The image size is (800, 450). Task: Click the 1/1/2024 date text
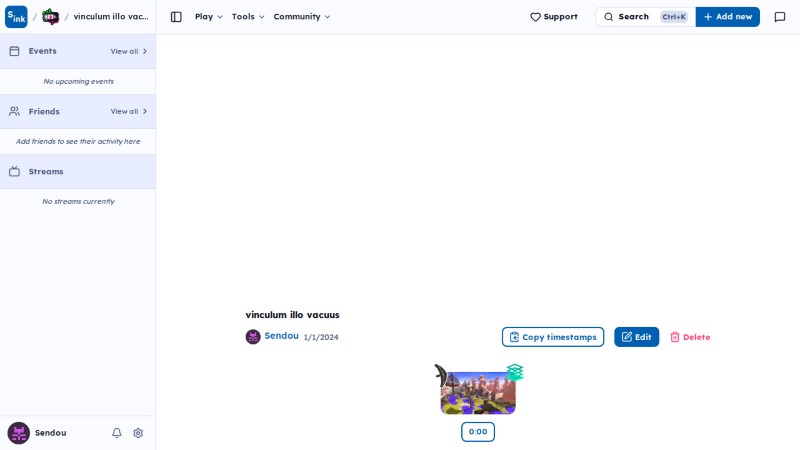pyautogui.click(x=321, y=337)
